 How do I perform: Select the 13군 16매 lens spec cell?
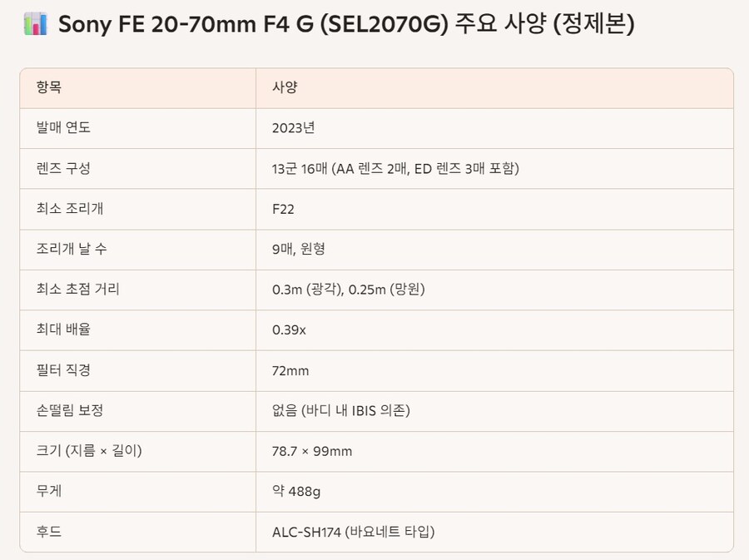[x=395, y=168]
